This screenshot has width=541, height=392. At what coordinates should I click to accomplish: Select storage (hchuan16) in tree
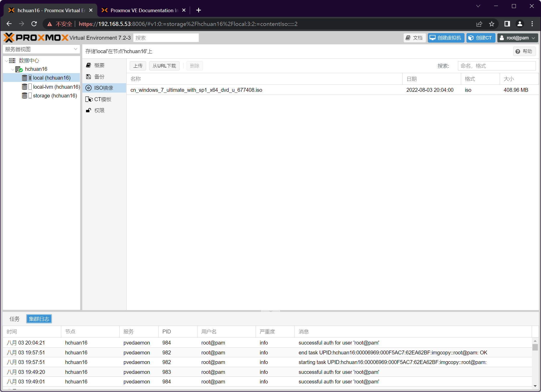(x=55, y=96)
